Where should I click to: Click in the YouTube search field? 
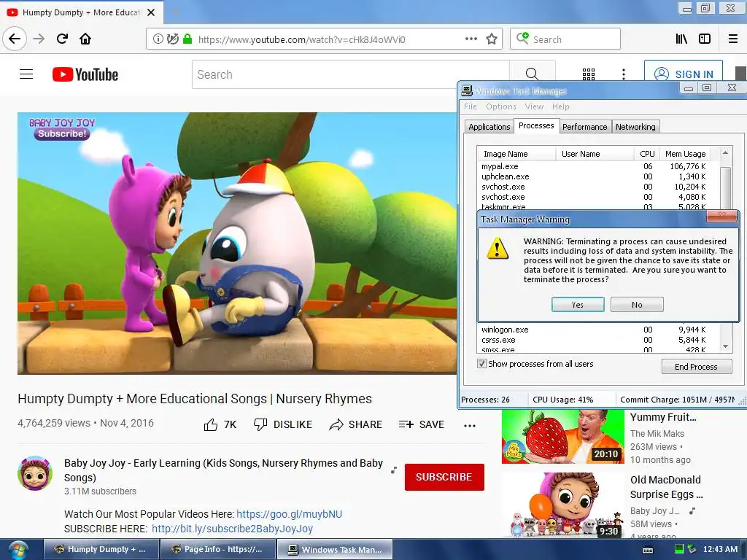click(x=351, y=74)
